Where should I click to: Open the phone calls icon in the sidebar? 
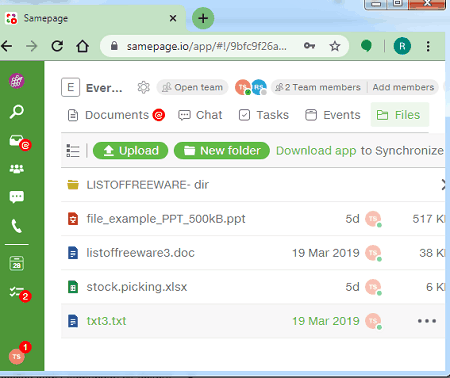[16, 226]
